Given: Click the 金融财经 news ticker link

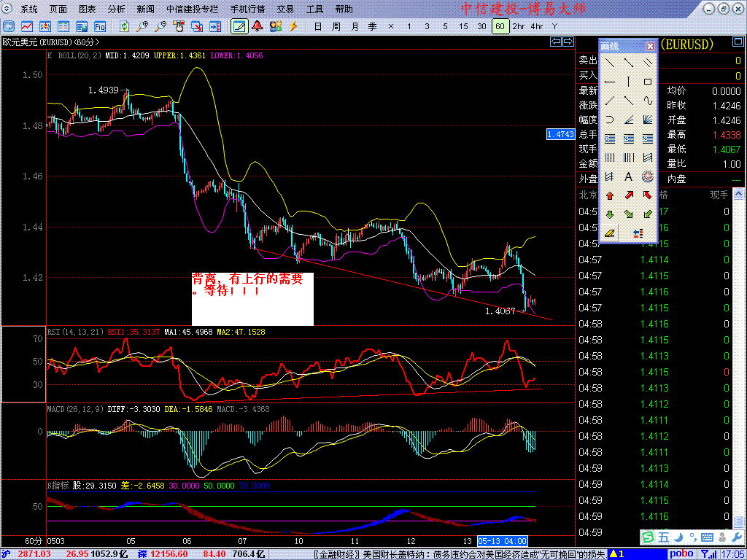Looking at the screenshot, I should [337, 554].
